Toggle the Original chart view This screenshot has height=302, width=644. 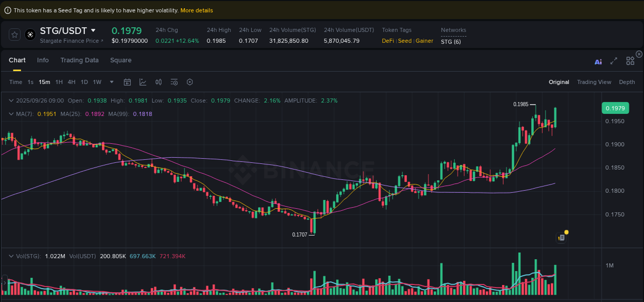[559, 82]
